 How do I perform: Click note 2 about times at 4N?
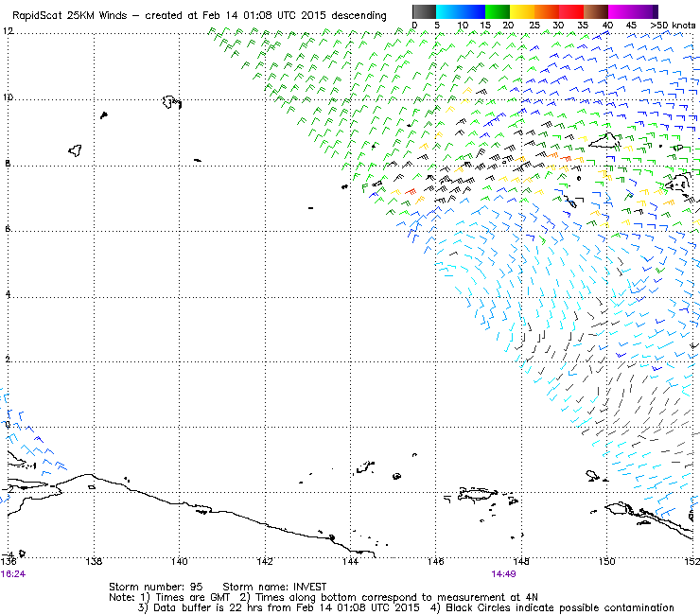[x=389, y=598]
